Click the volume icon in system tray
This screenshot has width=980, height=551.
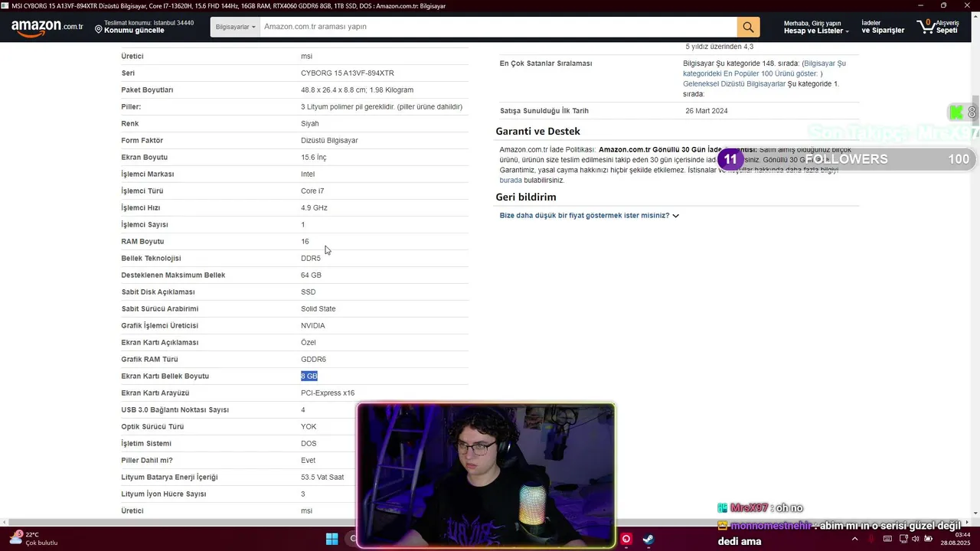point(915,539)
